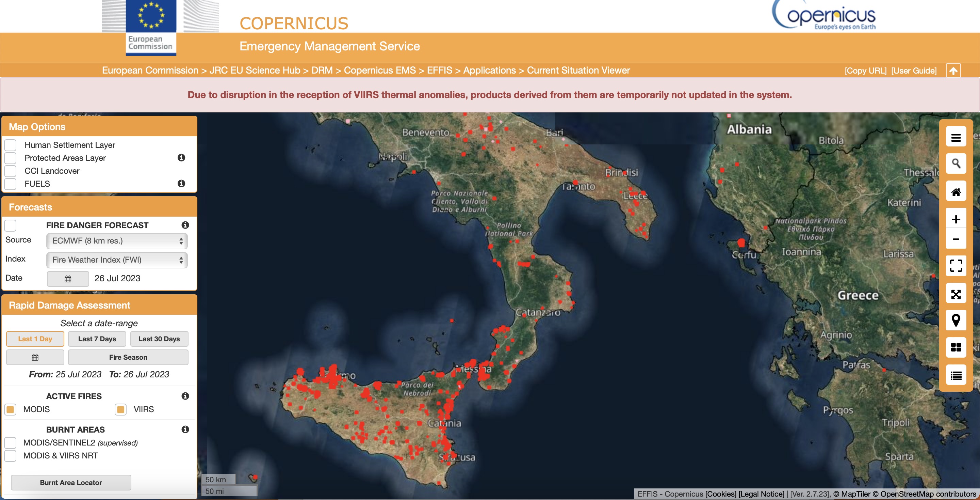
Task: Click the EFFIS breadcrumb link
Action: [x=439, y=71]
